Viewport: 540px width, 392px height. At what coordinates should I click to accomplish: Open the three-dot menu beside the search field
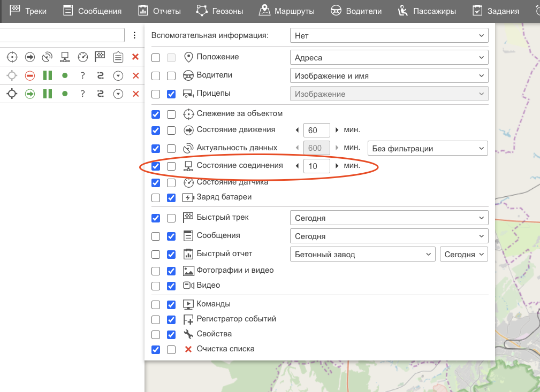135,35
